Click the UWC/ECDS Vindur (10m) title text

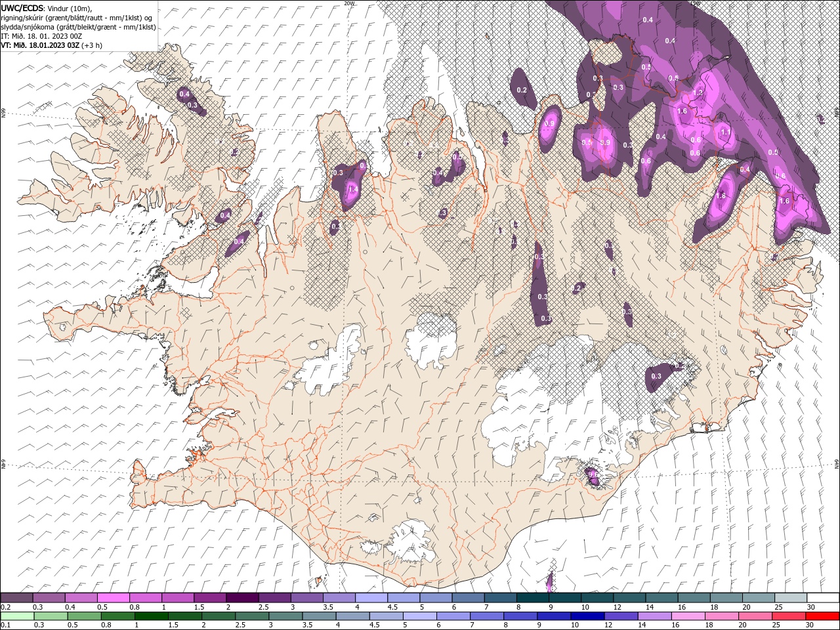point(47,8)
